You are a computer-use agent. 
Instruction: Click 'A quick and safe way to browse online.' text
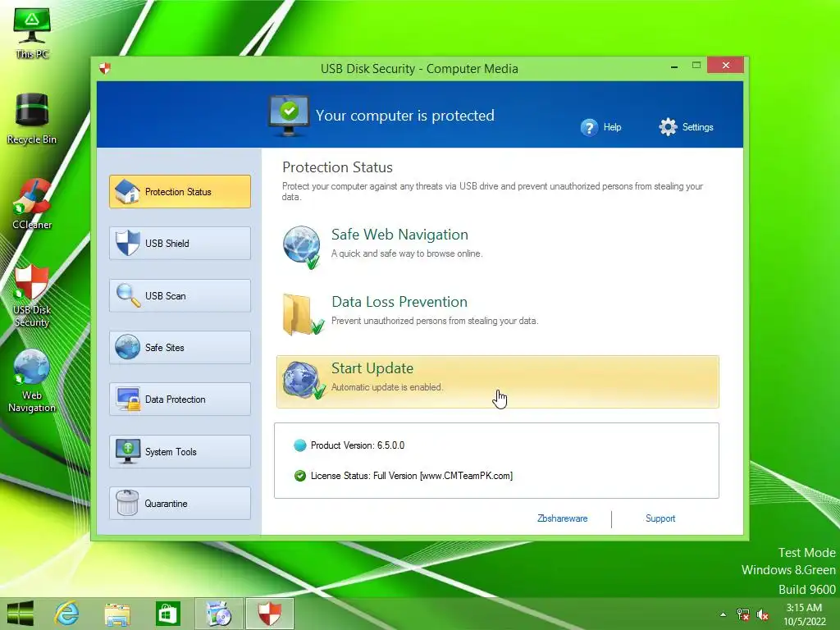tap(407, 253)
